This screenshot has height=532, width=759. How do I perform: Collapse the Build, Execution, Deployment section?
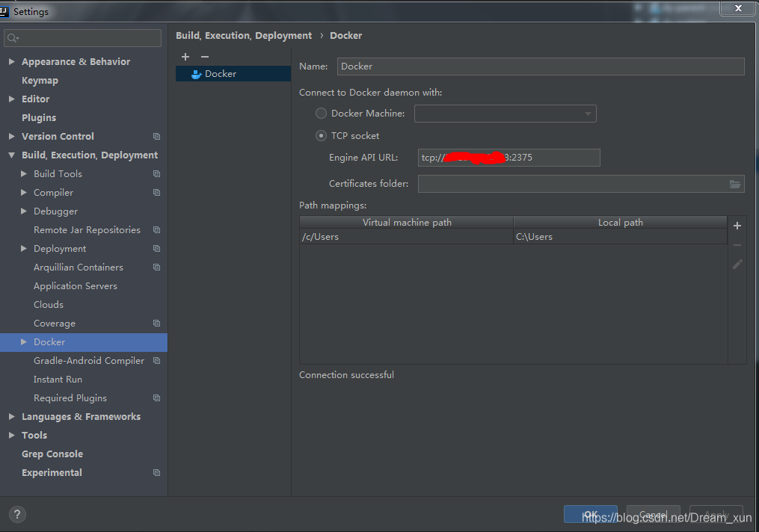(x=12, y=155)
